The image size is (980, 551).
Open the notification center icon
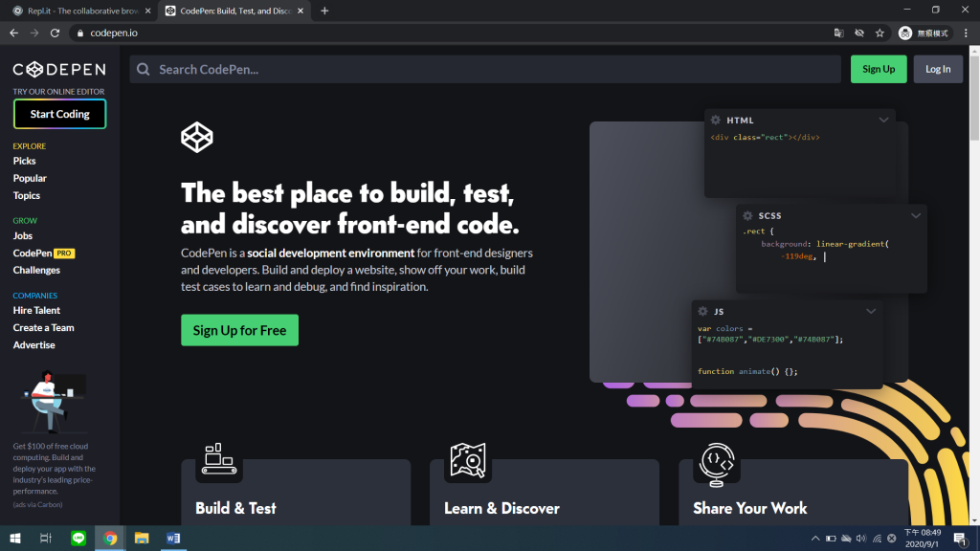coord(961,539)
